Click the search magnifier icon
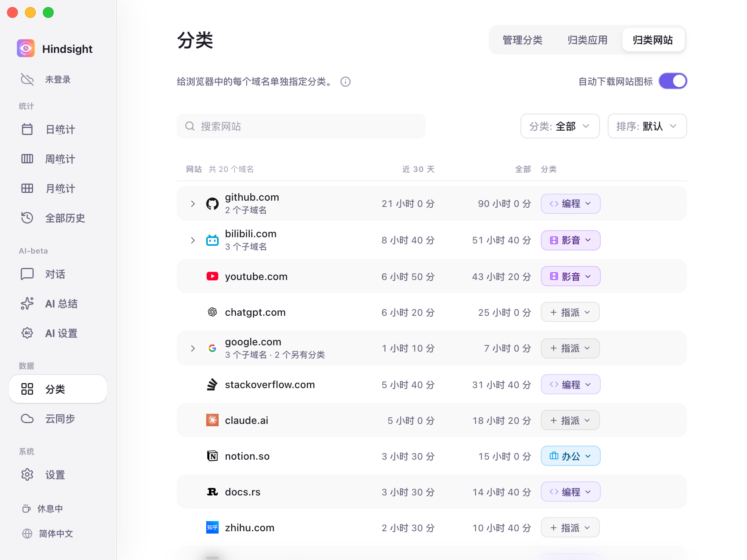Viewport: 747px width, 560px height. tap(190, 126)
